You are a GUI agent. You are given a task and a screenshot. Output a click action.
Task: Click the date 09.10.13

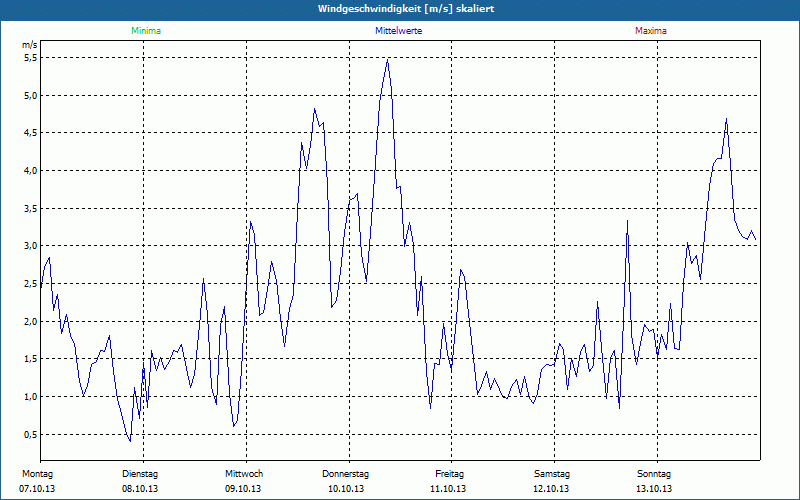pyautogui.click(x=243, y=489)
